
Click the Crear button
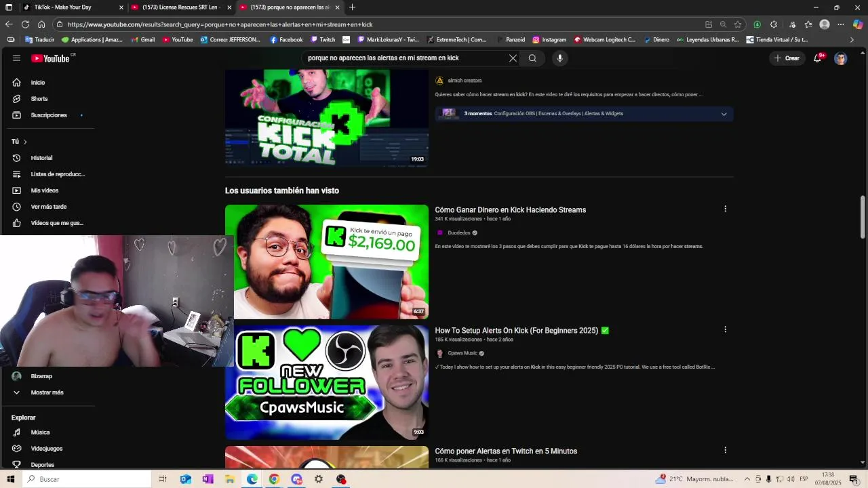787,58
